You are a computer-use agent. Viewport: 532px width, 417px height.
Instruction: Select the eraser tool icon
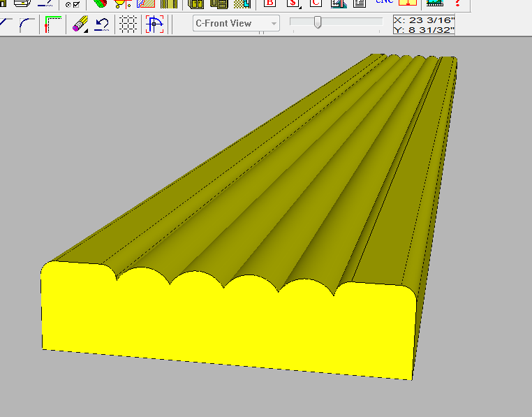pos(80,24)
